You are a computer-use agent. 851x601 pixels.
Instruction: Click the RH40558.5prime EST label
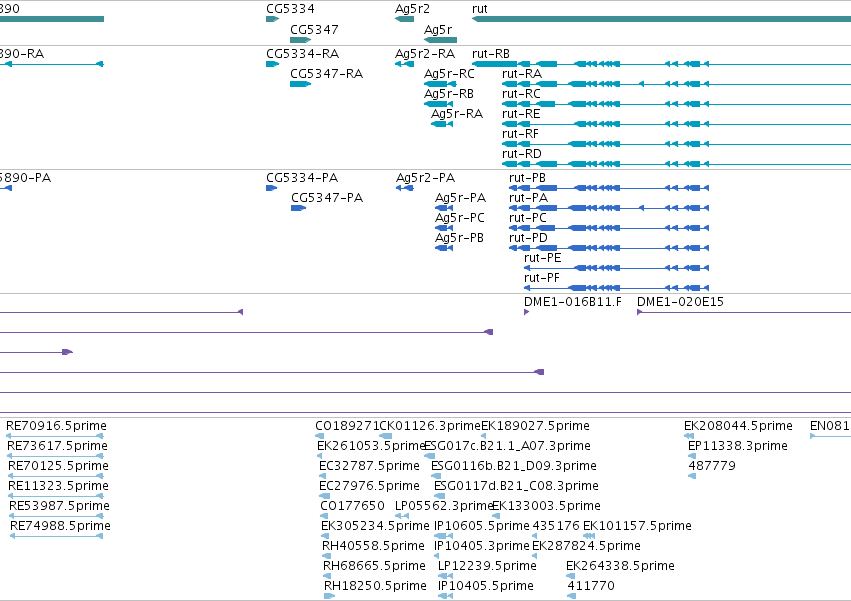click(373, 546)
